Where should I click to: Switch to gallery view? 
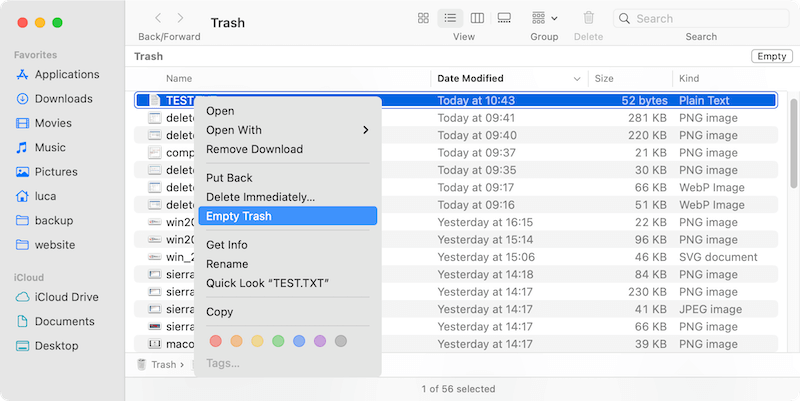tap(504, 18)
